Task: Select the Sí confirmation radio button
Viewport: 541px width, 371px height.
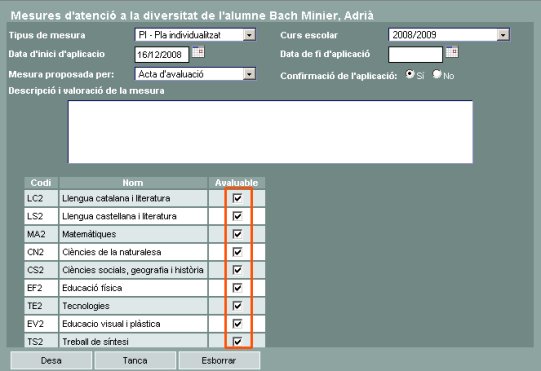Action: tap(410, 74)
